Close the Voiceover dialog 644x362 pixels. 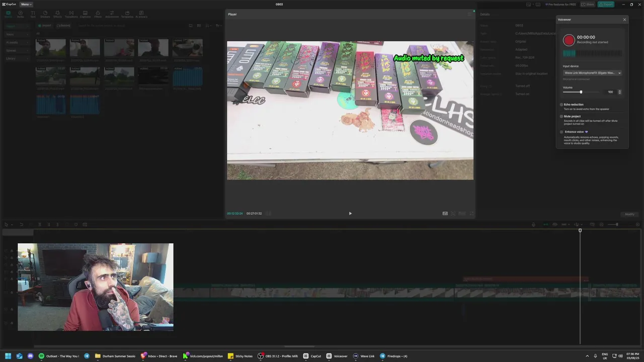coord(624,20)
